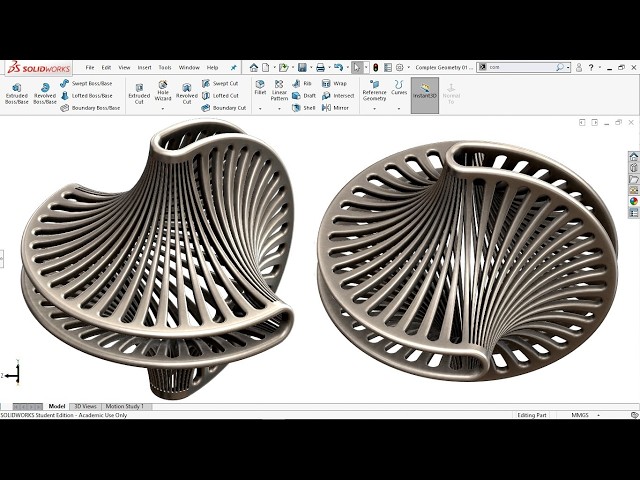Select the Linear Pattern tool
Screen dimensions: 640x480
pyautogui.click(x=279, y=90)
